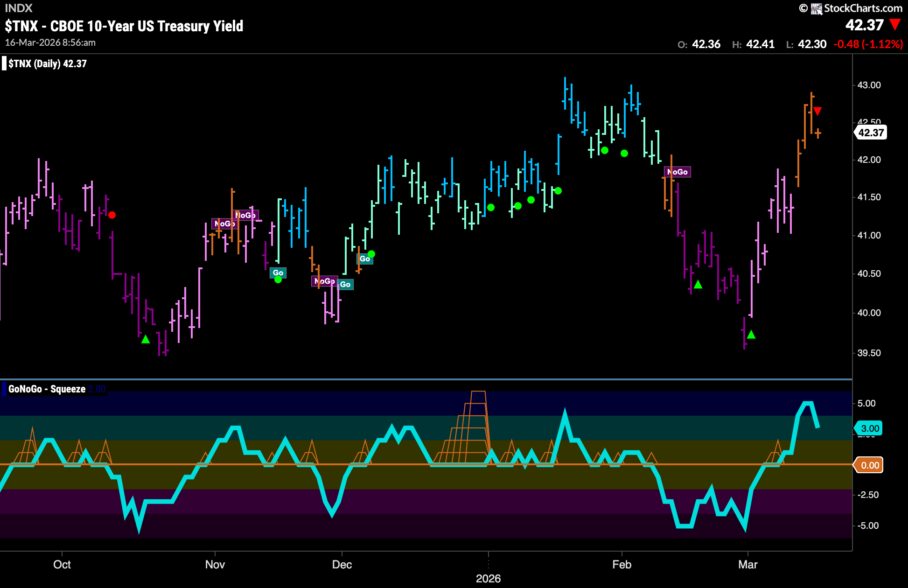Click the red dot marker in October
The image size is (908, 588).
(112, 215)
